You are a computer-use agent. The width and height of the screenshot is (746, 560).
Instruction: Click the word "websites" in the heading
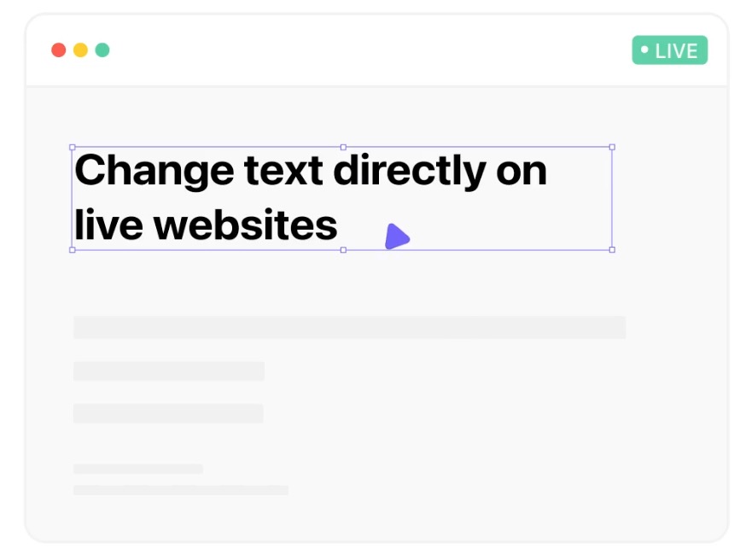(246, 225)
